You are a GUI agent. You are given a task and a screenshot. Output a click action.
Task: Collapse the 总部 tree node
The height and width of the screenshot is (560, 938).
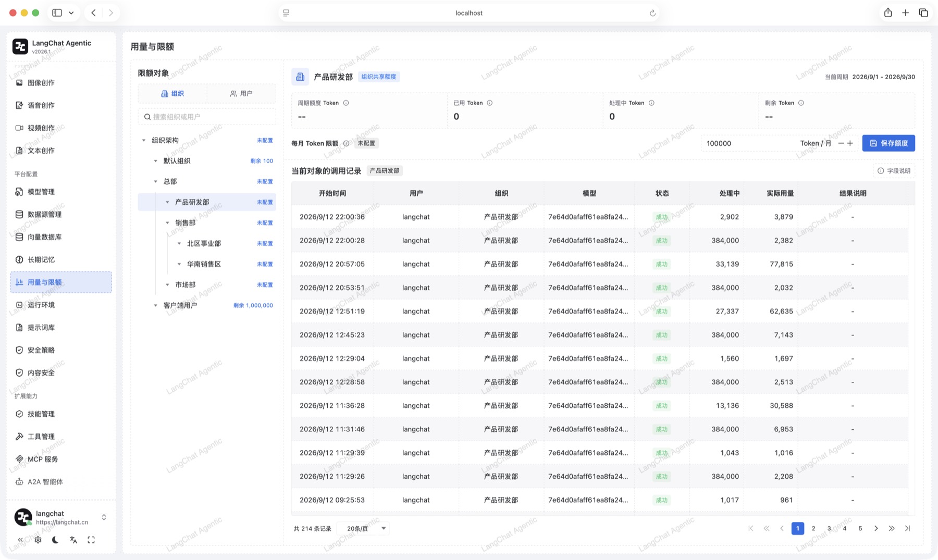[x=155, y=181]
